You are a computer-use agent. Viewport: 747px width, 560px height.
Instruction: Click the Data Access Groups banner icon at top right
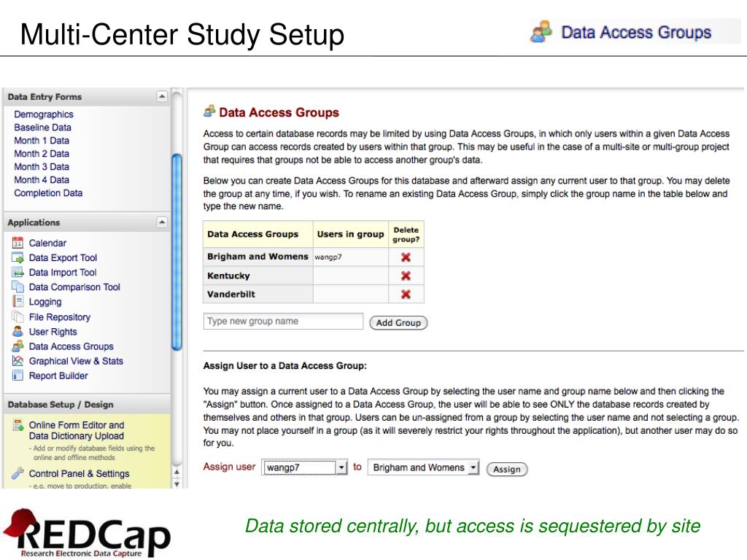541,32
